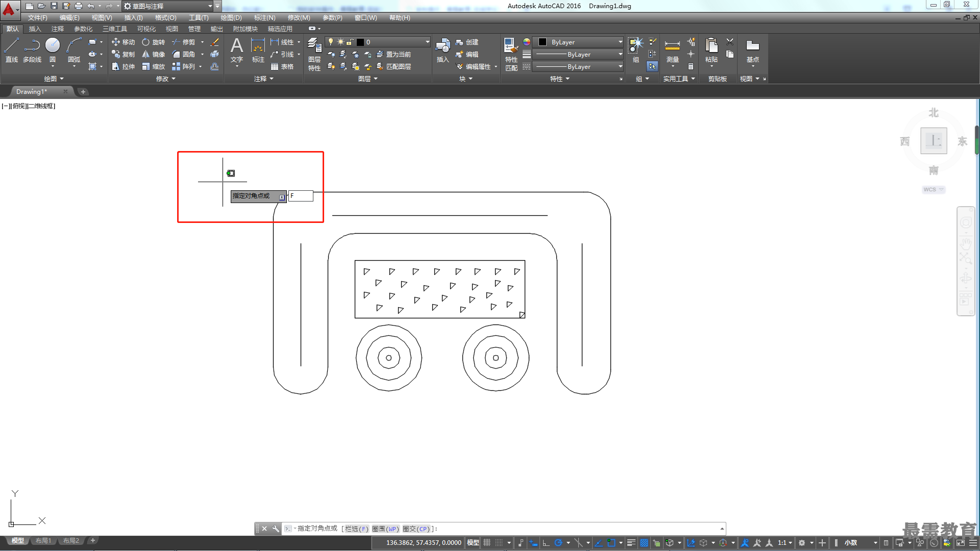980x551 pixels.
Task: Expand the 注释 (Annotation) panel
Action: tap(263, 79)
